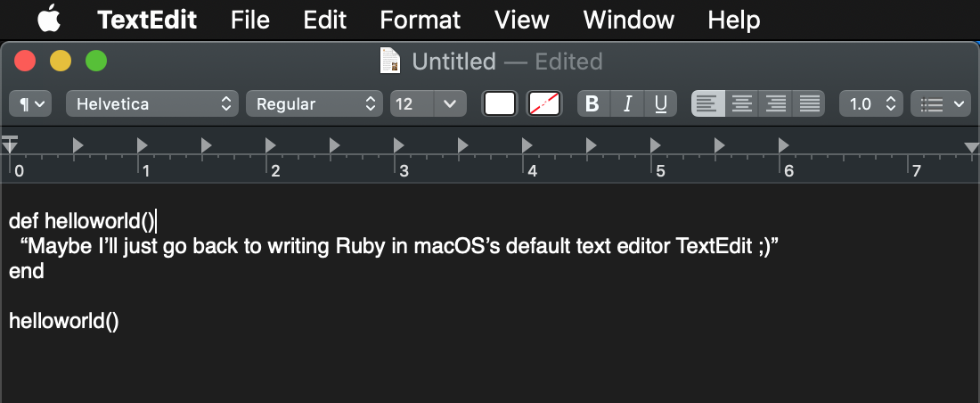Open the list bullets and numbering menu
Viewport: 980px width, 403px height.
coord(940,104)
